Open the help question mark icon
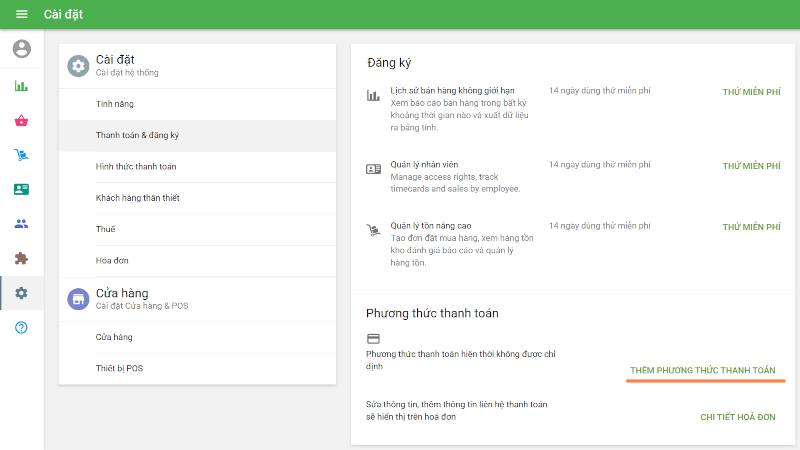The height and width of the screenshot is (450, 800). 21,328
